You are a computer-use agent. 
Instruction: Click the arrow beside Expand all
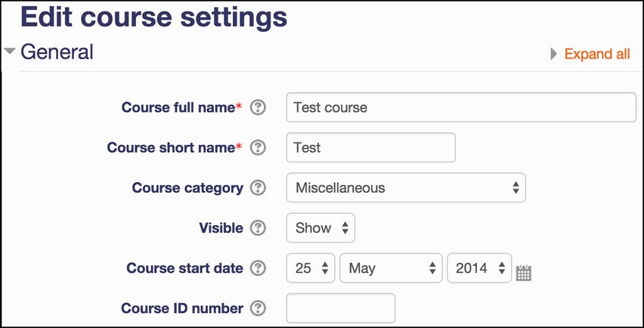tap(553, 54)
